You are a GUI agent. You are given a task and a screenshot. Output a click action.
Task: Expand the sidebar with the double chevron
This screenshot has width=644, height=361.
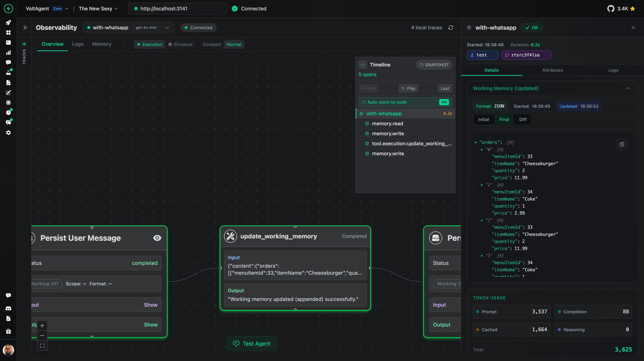click(x=25, y=28)
